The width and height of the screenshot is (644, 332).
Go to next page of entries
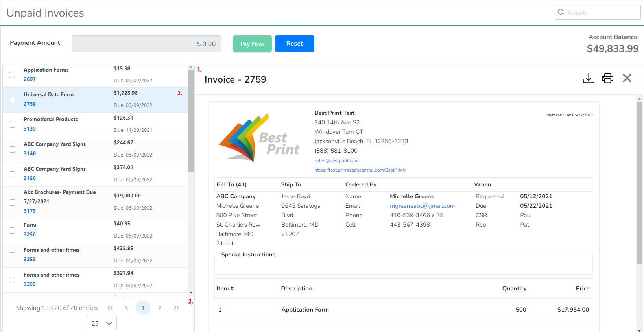(x=160, y=308)
